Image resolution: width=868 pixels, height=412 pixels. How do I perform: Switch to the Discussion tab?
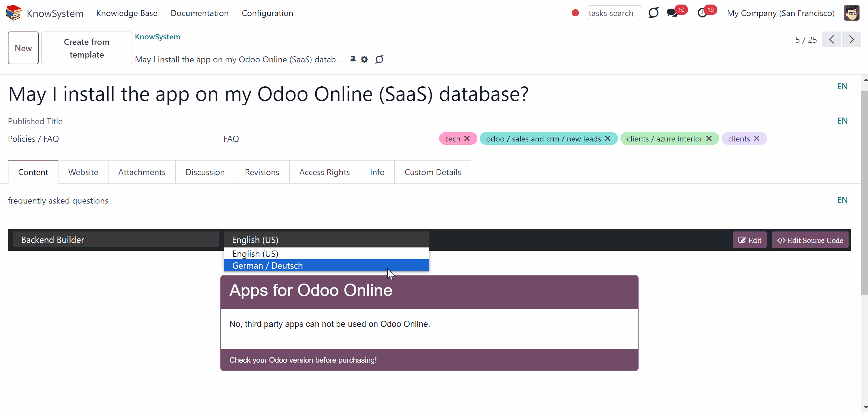(x=205, y=172)
